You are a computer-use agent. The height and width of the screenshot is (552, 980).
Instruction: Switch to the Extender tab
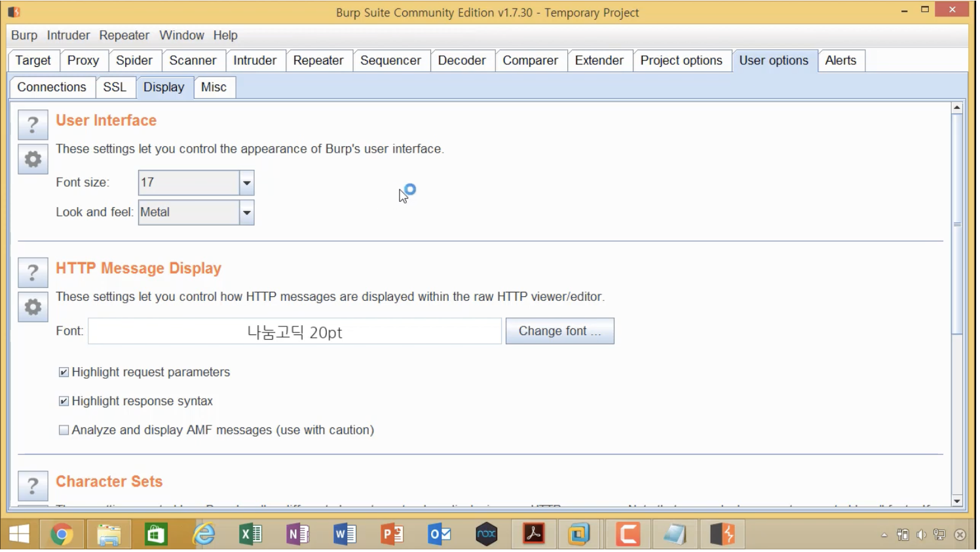click(x=599, y=60)
